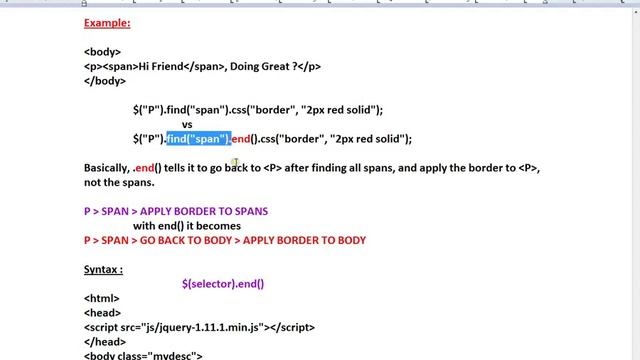Click the '</body>' closing tag line
Image resolution: width=640 pixels, height=360 pixels.
coord(105,81)
